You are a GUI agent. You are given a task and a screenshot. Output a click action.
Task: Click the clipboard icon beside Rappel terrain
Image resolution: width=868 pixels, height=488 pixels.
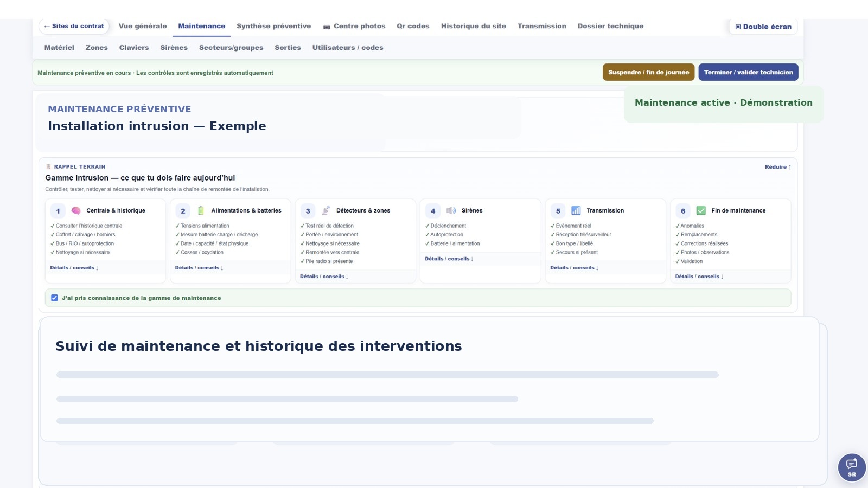[x=48, y=167]
